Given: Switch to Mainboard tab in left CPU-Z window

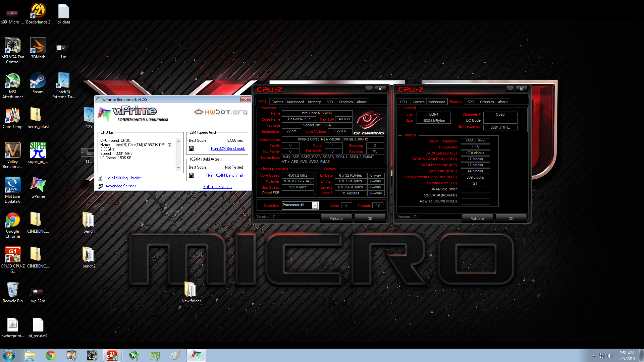Looking at the screenshot, I should (x=296, y=102).
